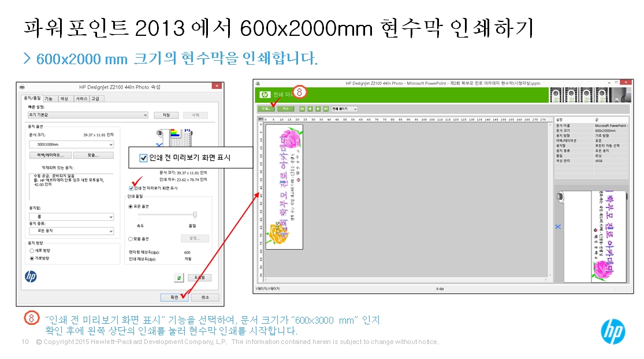Click the banner page thumbnail in the preview canvas

[x=284, y=187]
